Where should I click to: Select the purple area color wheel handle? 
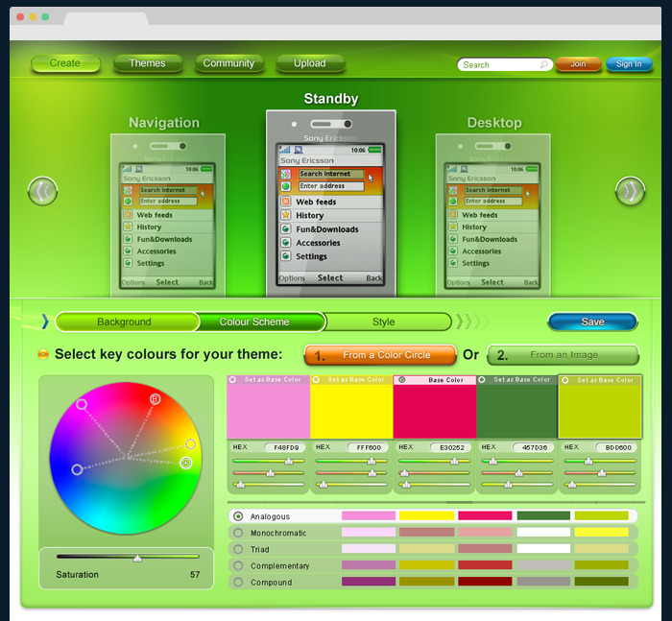coord(82,404)
